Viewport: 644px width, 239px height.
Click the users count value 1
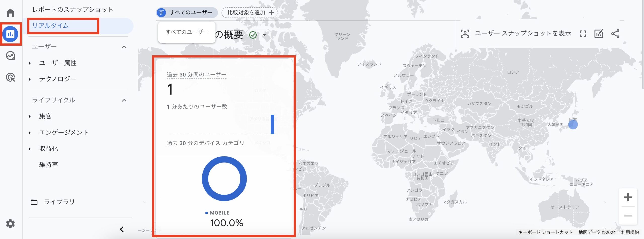(x=170, y=89)
